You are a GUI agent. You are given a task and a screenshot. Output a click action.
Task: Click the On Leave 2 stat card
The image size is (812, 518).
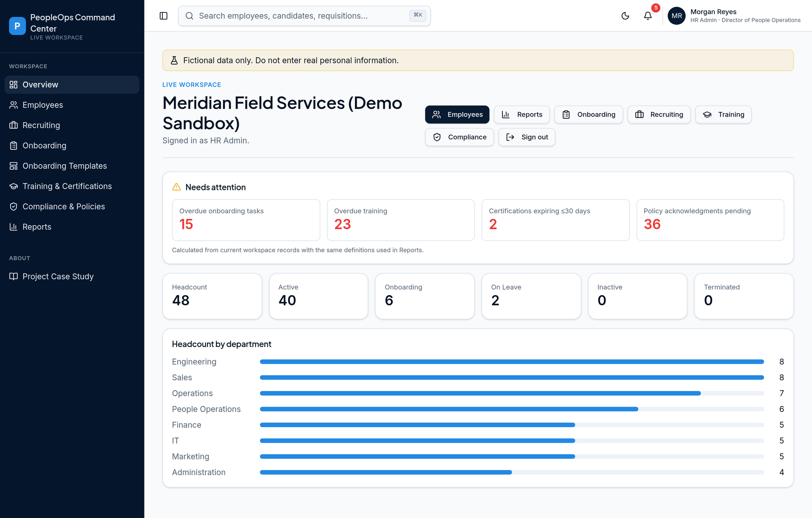coord(531,296)
